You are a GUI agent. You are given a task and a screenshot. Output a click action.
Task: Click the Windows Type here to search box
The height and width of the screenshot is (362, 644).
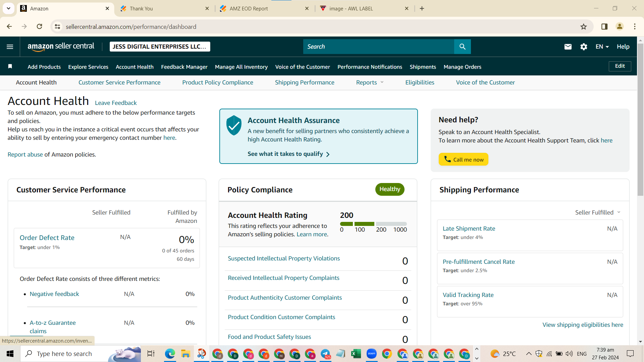80,354
